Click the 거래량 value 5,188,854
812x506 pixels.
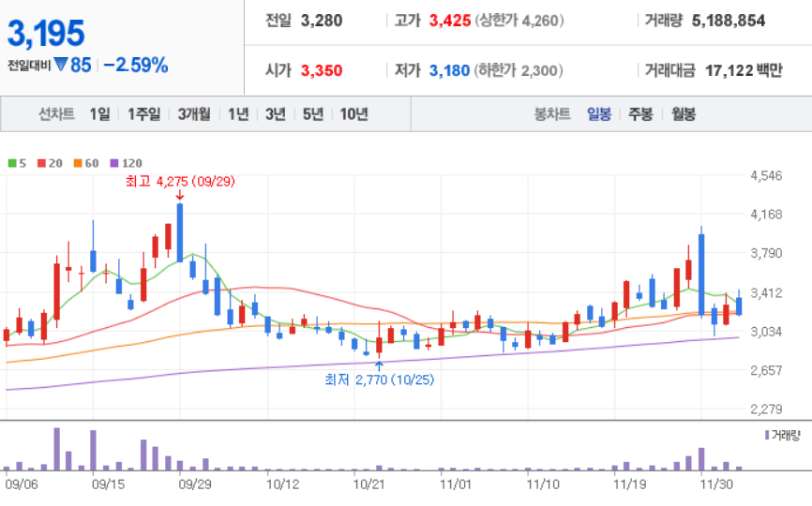729,21
